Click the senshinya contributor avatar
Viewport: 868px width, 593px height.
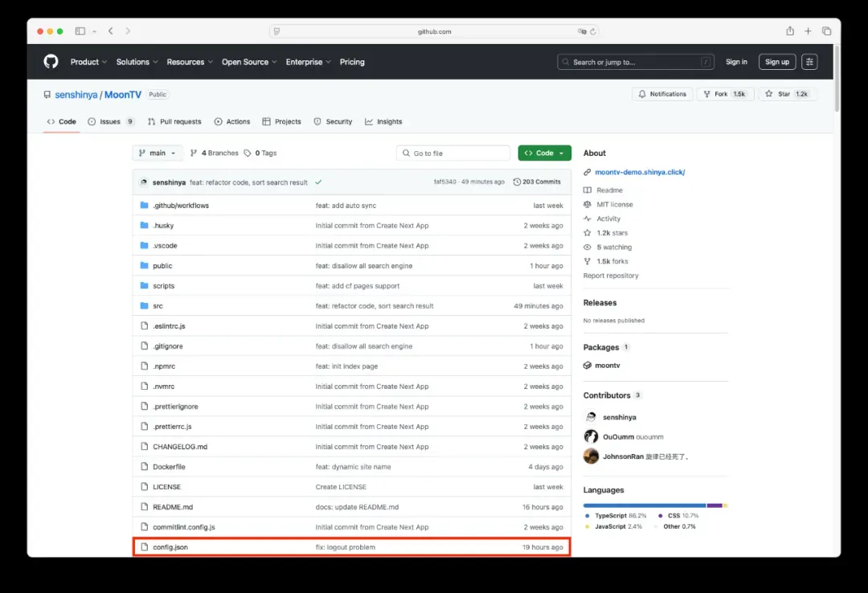point(591,417)
